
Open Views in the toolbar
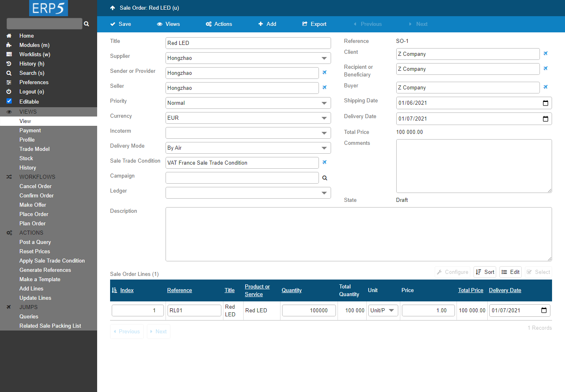click(x=168, y=24)
